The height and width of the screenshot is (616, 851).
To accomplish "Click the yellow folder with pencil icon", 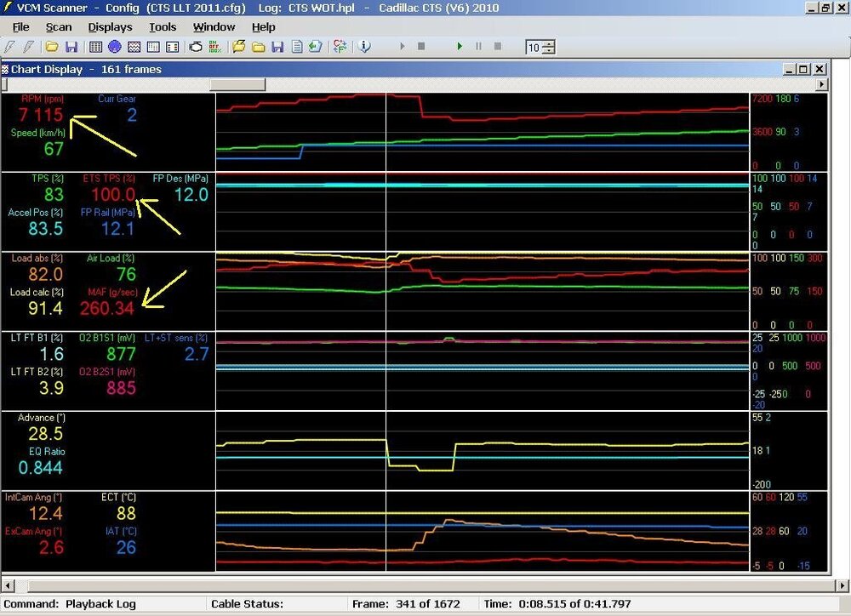I will click(239, 47).
